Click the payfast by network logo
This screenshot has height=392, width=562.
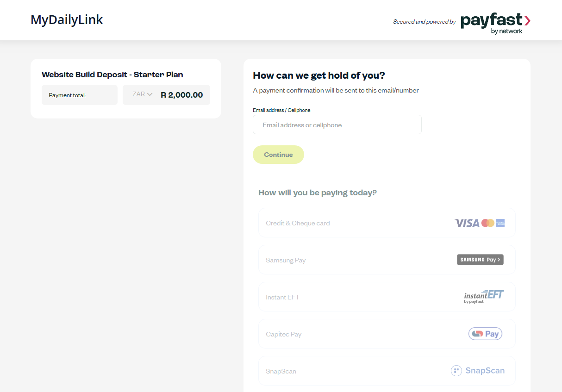point(495,24)
